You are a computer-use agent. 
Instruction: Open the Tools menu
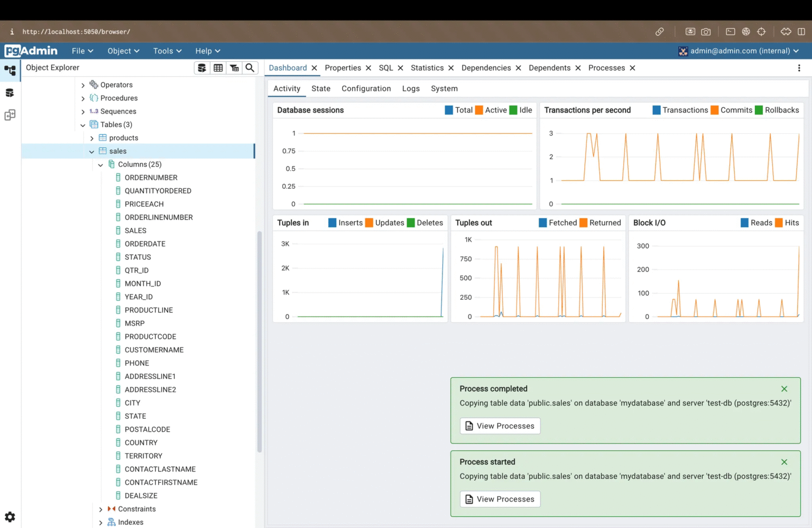[167, 51]
